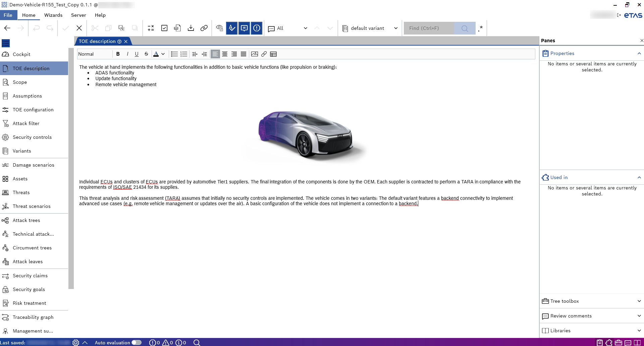Open Attack trees from the sidebar
Screen dimensions: 644x346
(x=26, y=220)
